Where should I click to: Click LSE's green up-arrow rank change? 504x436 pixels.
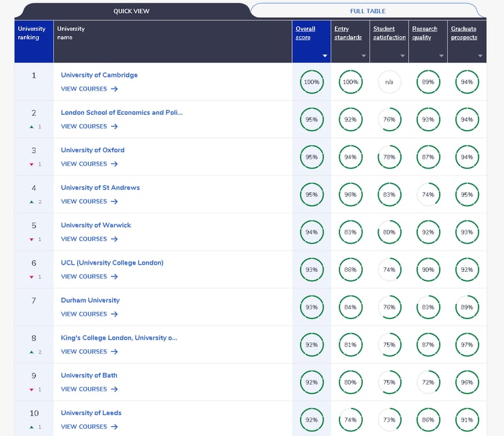click(x=31, y=127)
